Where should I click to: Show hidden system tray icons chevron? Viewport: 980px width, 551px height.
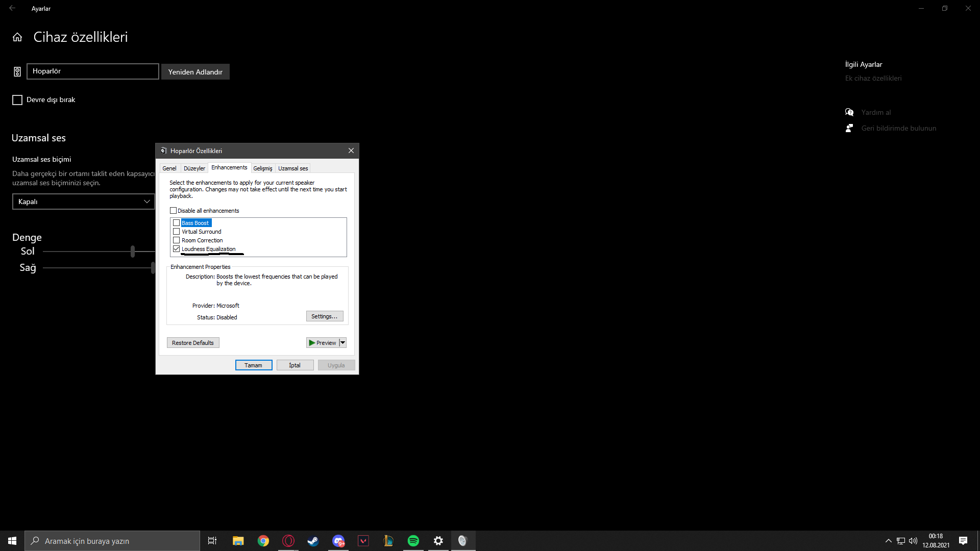click(888, 541)
